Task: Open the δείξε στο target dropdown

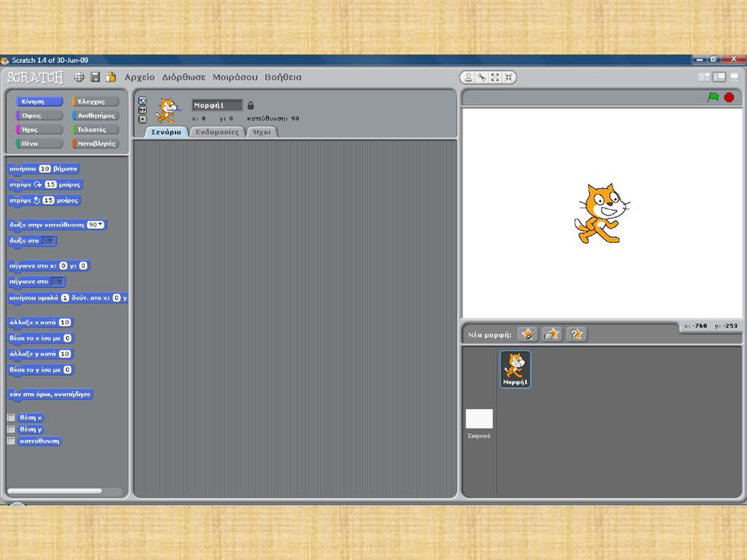Action: [x=48, y=240]
